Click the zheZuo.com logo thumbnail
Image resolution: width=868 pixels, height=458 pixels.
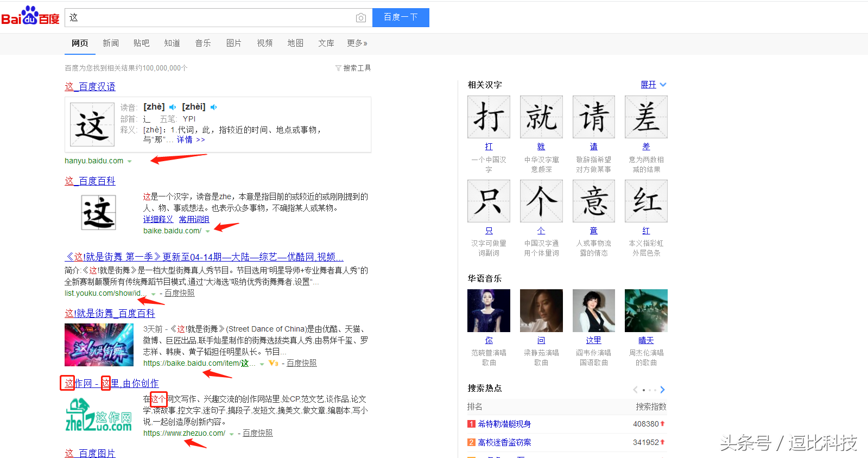point(99,415)
